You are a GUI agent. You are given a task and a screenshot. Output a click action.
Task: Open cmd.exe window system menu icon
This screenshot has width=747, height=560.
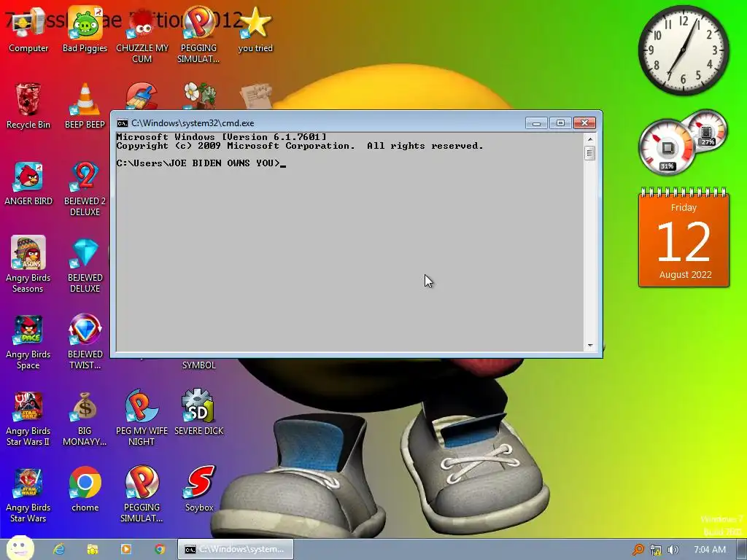(123, 123)
